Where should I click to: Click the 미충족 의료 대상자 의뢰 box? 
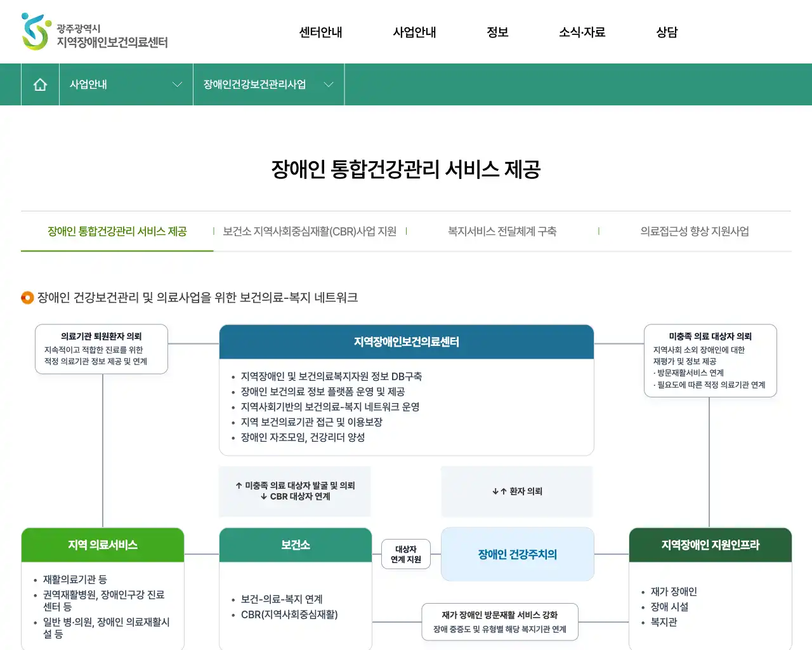point(710,361)
